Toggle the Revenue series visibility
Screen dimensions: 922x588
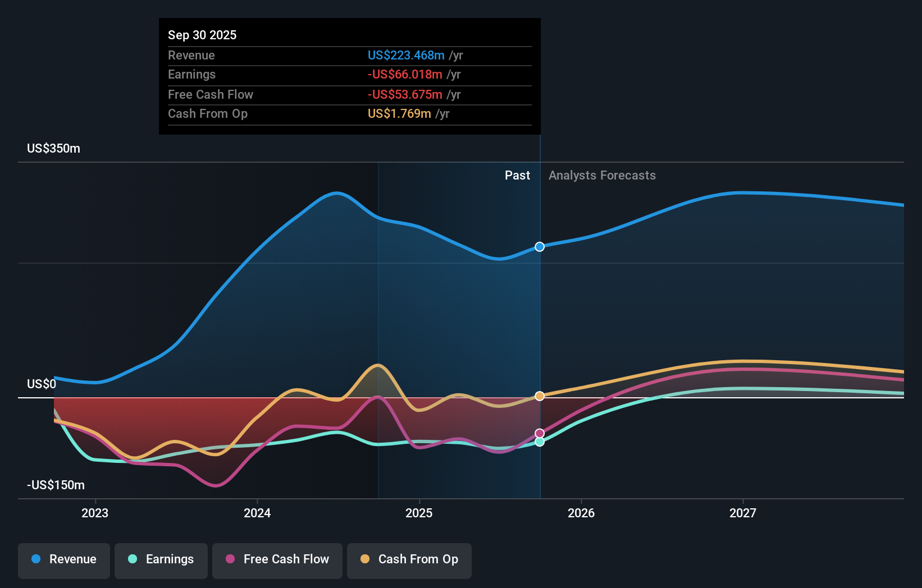[63, 559]
